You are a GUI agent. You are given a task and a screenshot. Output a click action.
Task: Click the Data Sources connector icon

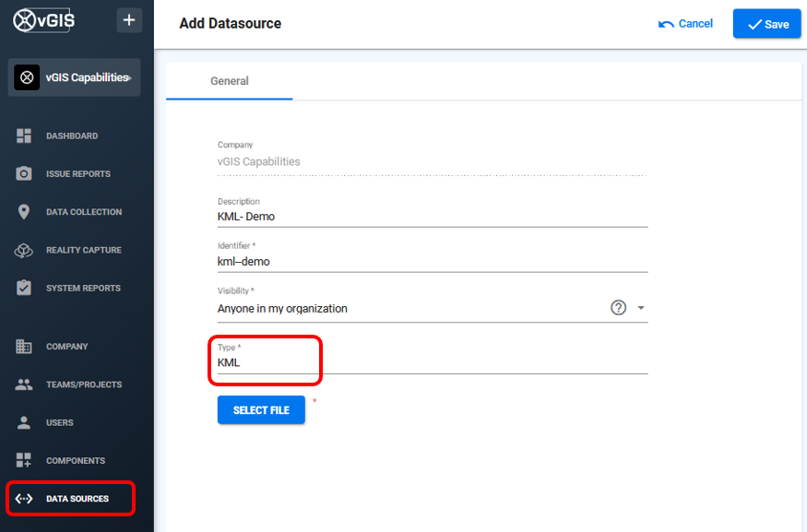tap(24, 499)
